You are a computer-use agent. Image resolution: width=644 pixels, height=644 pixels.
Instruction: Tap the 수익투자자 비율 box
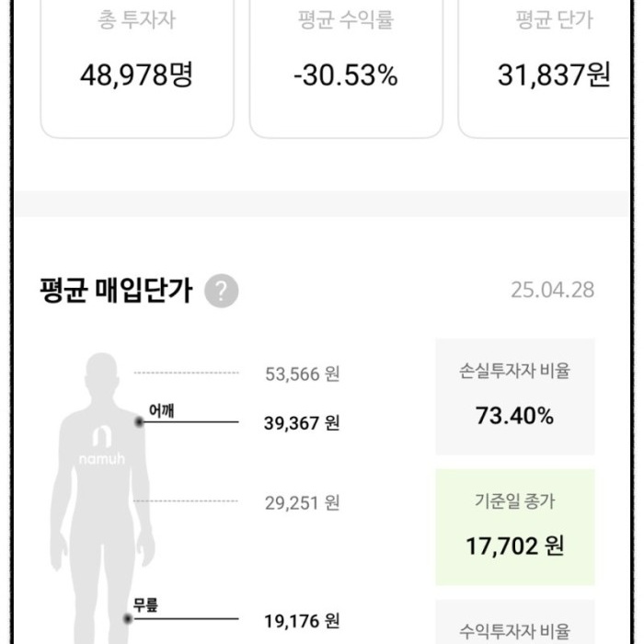[x=515, y=622]
